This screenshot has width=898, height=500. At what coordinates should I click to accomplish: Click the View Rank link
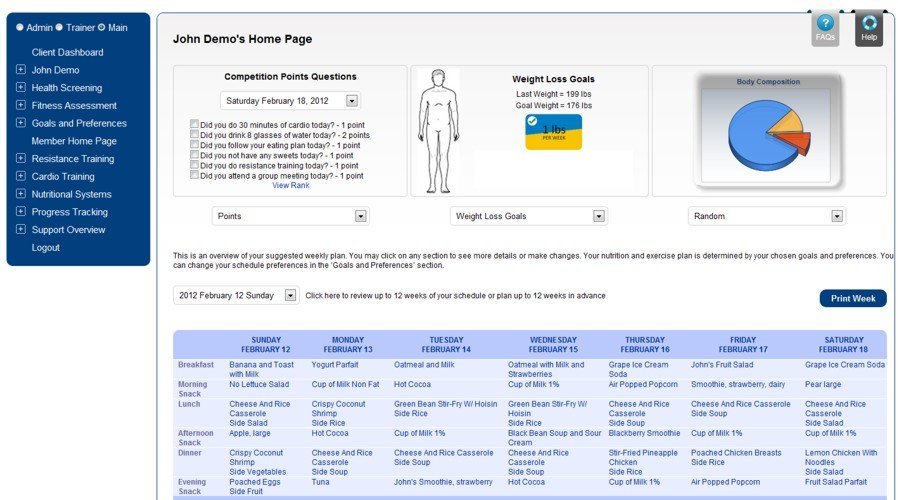tap(290, 185)
